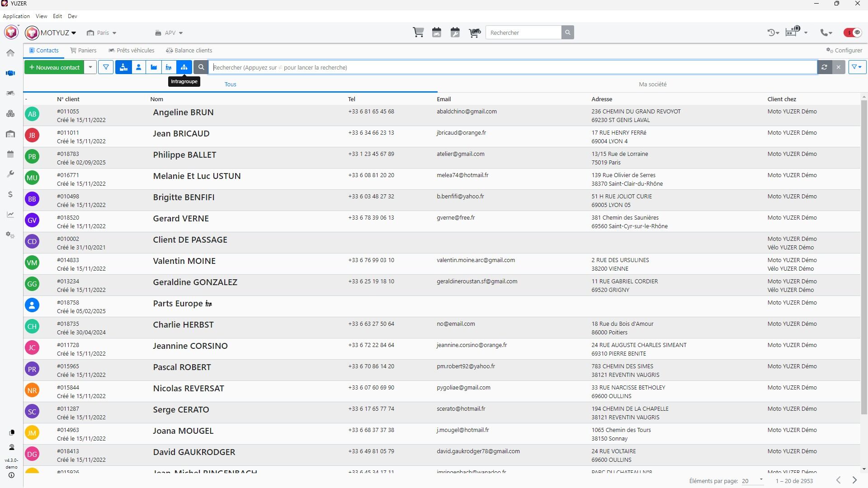This screenshot has width=868, height=488.
Task: Click the motorcycle cart icon in header
Action: [475, 33]
